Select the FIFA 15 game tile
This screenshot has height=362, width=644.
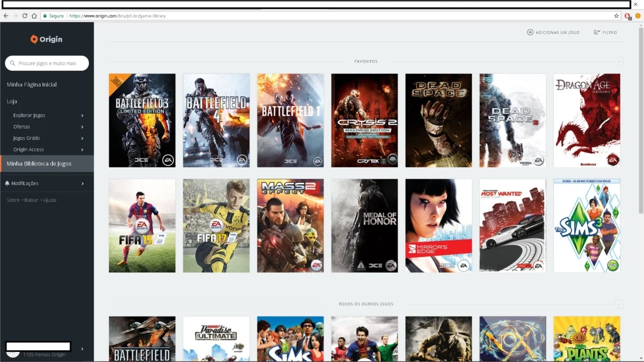tap(142, 226)
